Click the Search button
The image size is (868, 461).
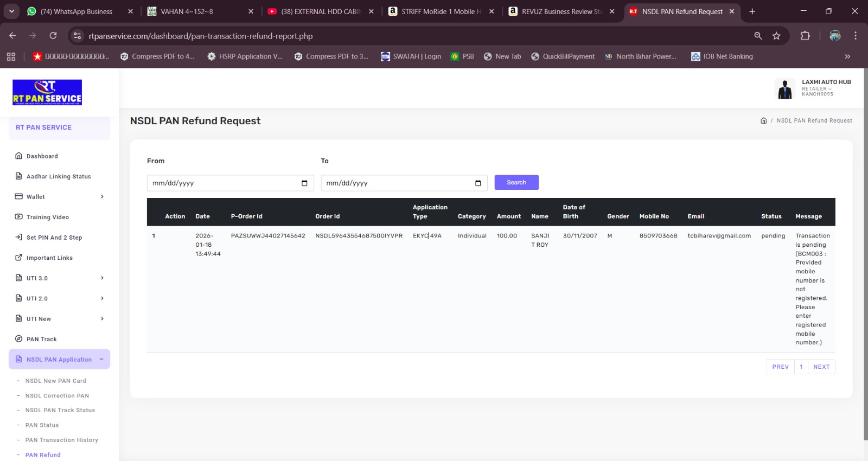[x=516, y=183]
